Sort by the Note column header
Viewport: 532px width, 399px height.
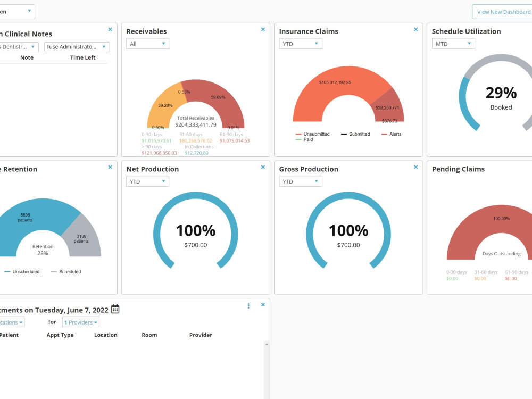27,57
